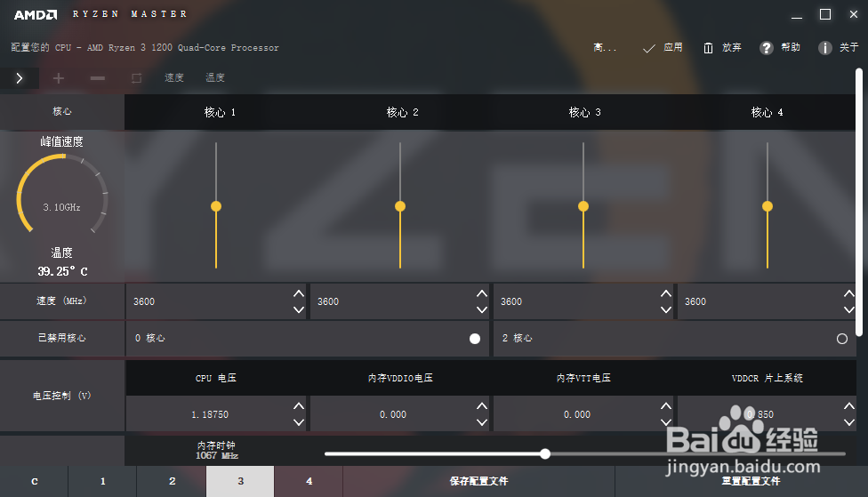Open the 高... mode dropdown

[605, 48]
